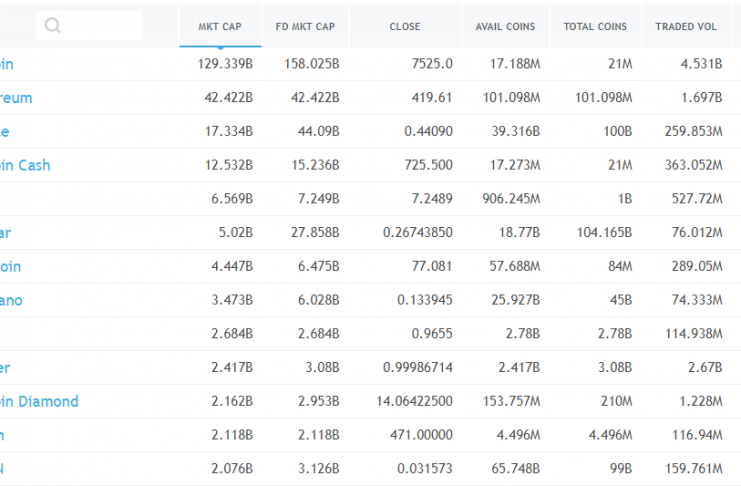
Task: Select close price 14.06422500
Action: pyautogui.click(x=414, y=401)
